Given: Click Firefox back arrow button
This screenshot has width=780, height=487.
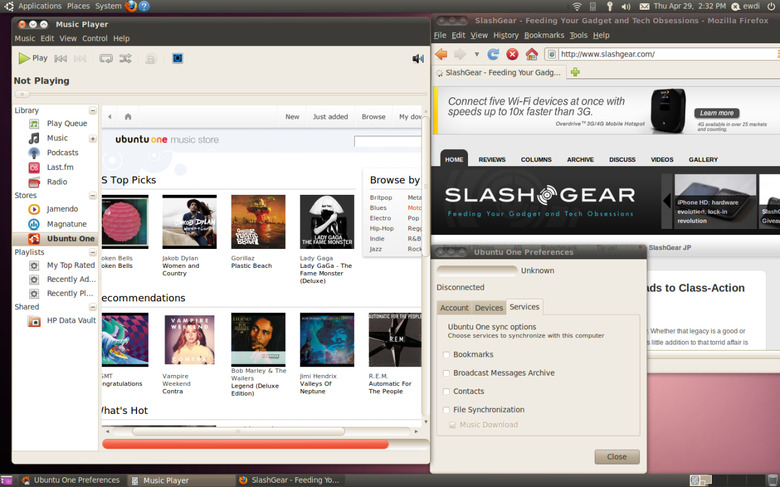Looking at the screenshot, I should pos(441,54).
